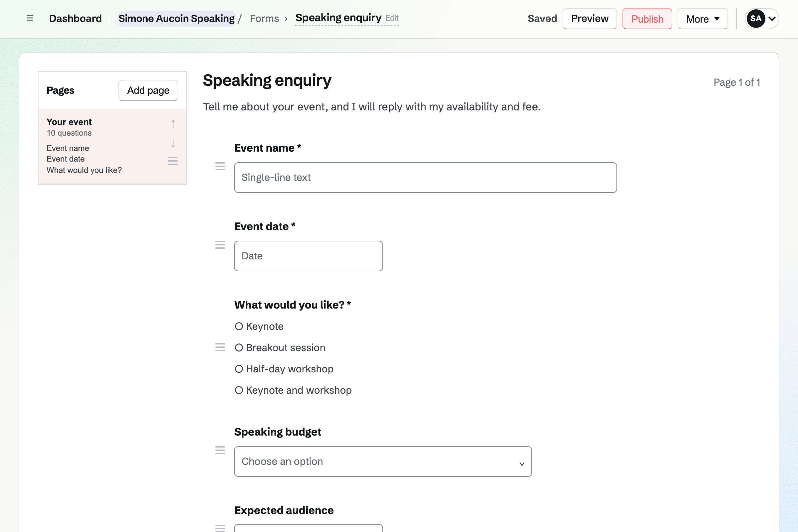Add a new page
This screenshot has width=798, height=532.
click(148, 90)
